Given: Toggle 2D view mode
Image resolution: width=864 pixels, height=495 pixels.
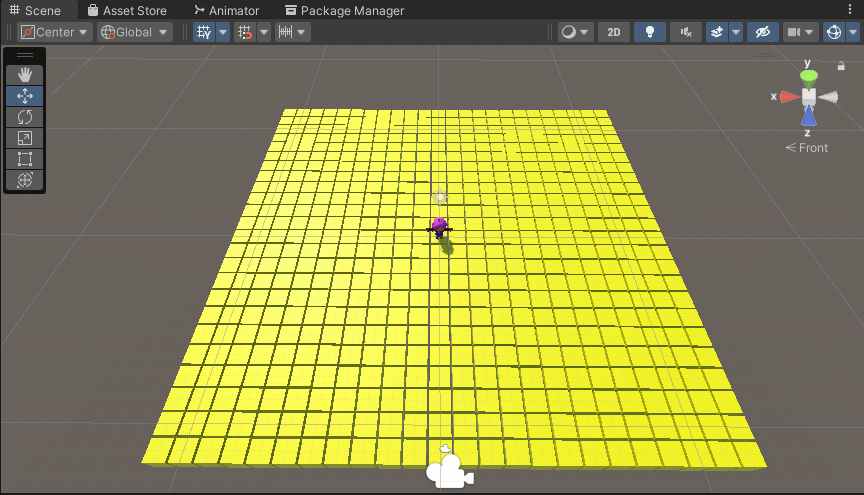Looking at the screenshot, I should (x=614, y=32).
